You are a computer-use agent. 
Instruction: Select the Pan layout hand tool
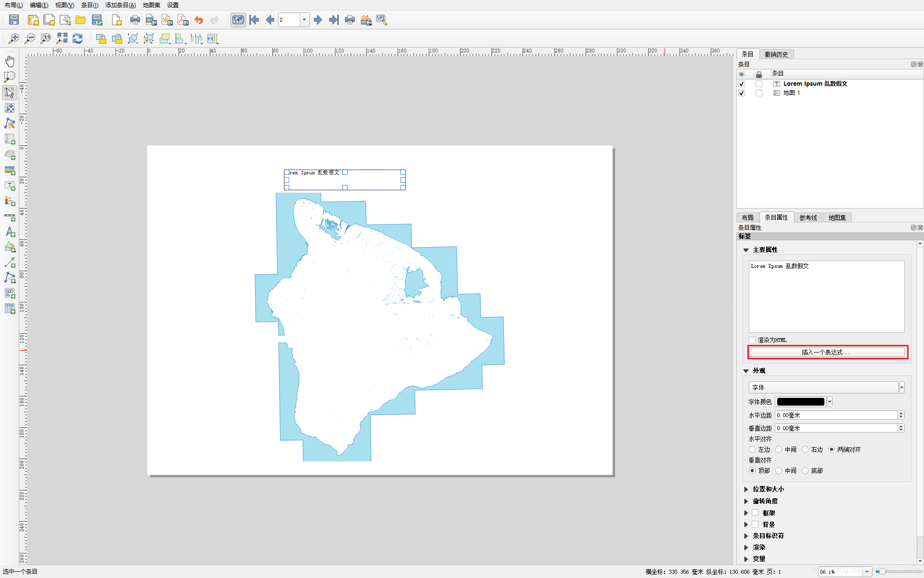pyautogui.click(x=10, y=61)
